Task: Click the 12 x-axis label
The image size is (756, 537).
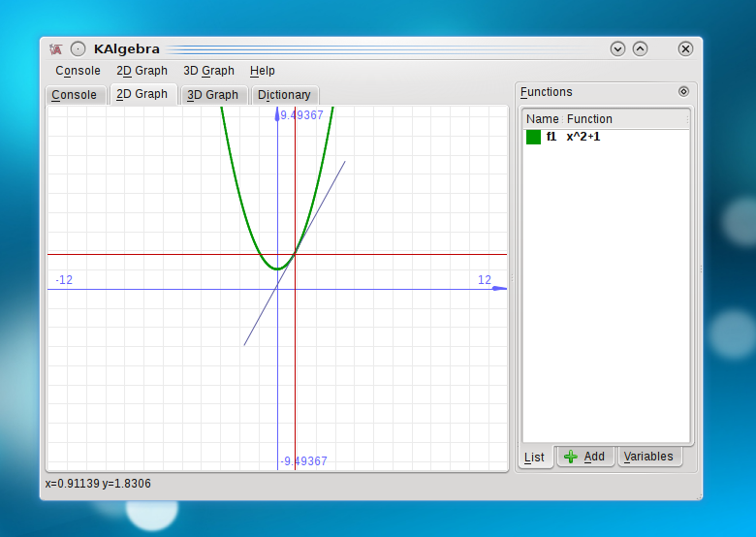Action: [x=485, y=280]
